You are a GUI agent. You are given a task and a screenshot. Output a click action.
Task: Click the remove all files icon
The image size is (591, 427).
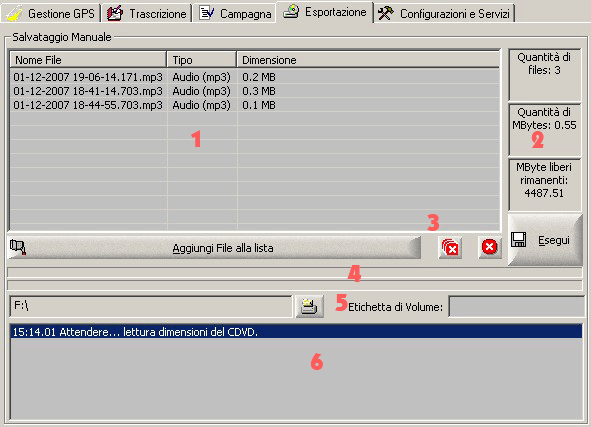(450, 248)
